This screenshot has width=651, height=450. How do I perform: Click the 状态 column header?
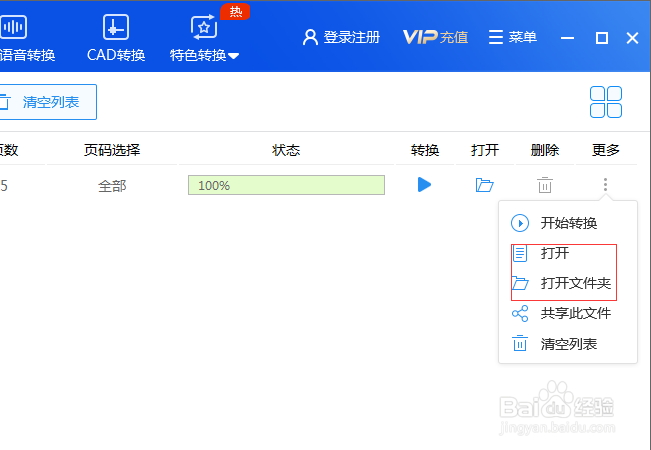(x=286, y=150)
